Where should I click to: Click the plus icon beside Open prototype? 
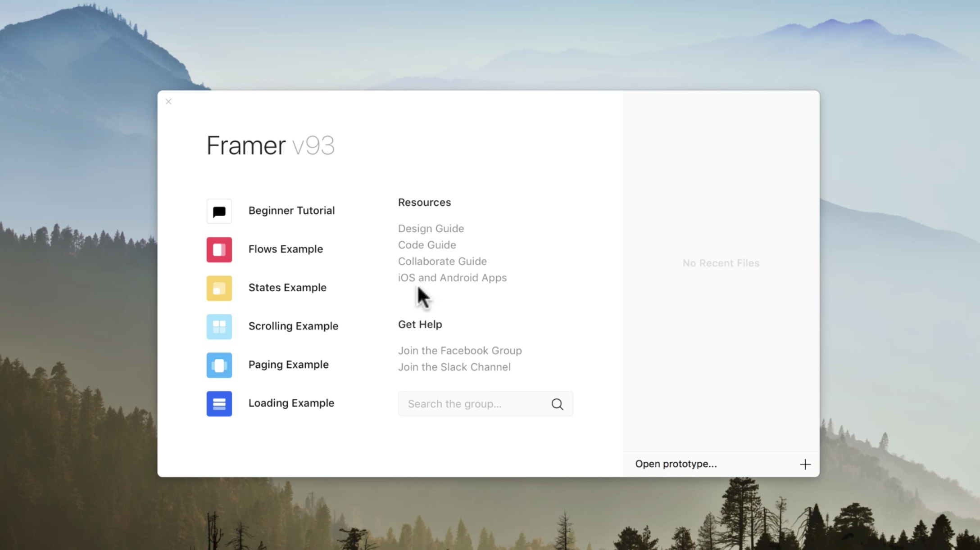(x=805, y=464)
